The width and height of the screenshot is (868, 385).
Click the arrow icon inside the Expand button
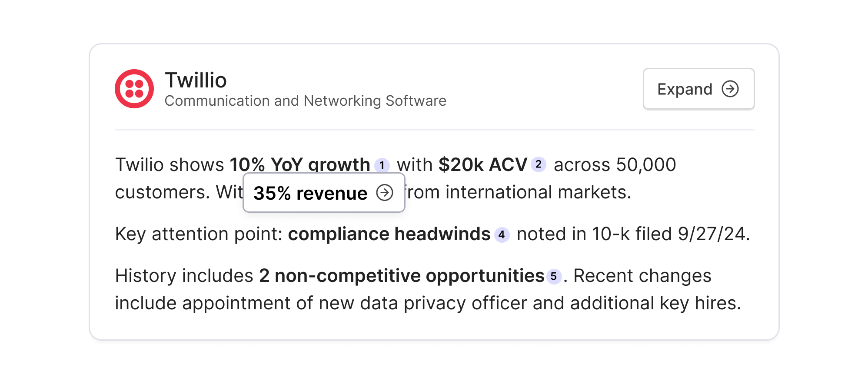click(x=730, y=89)
